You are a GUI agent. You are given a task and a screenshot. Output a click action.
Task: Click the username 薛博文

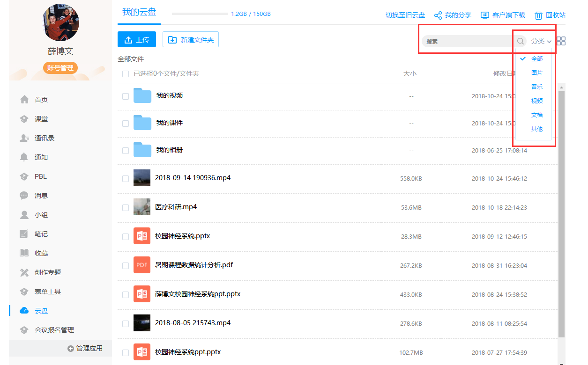click(60, 51)
